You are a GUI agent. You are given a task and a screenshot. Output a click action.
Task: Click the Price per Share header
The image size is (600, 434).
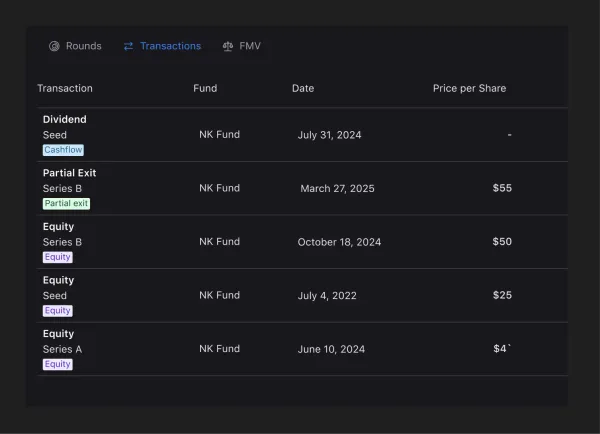point(469,88)
